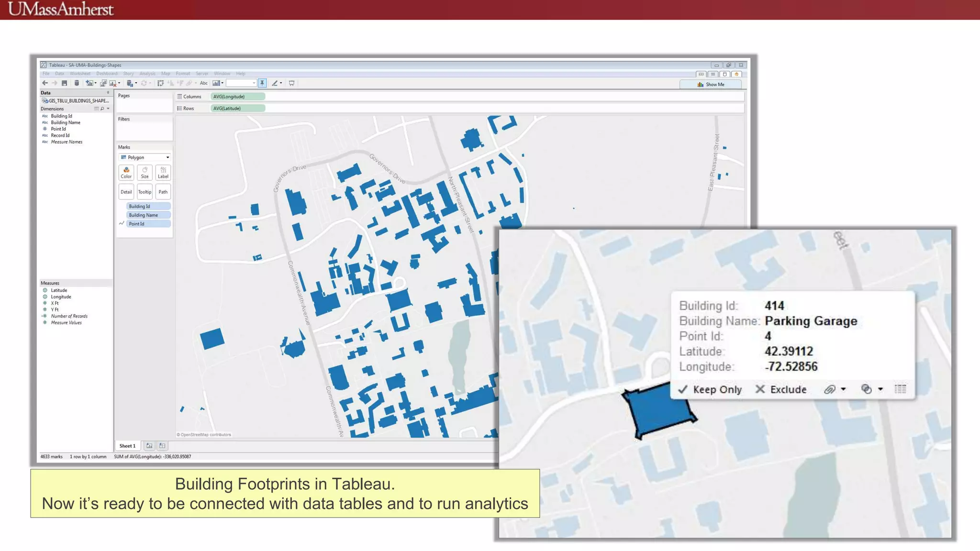The image size is (980, 551).
Task: Click the New Worksheet toolbar icon
Action: (89, 83)
